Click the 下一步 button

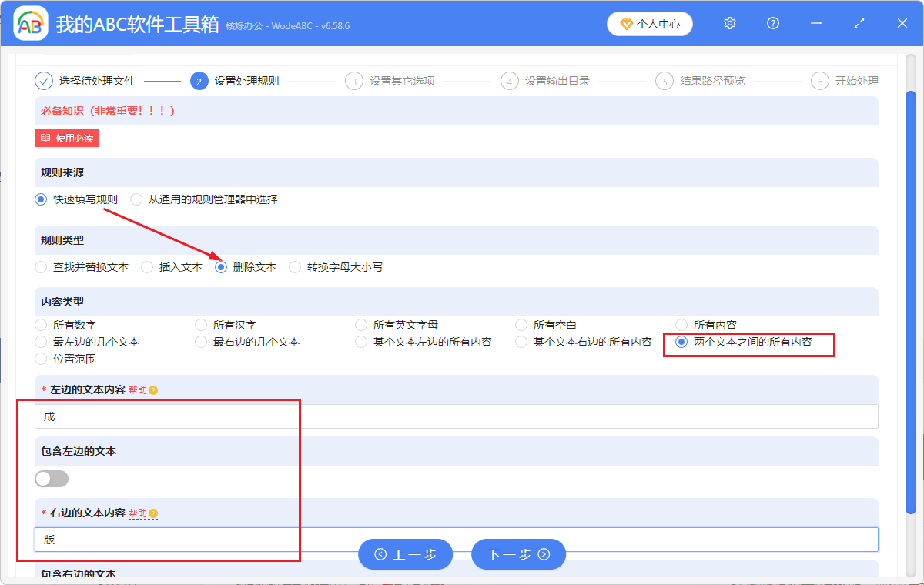pos(518,553)
